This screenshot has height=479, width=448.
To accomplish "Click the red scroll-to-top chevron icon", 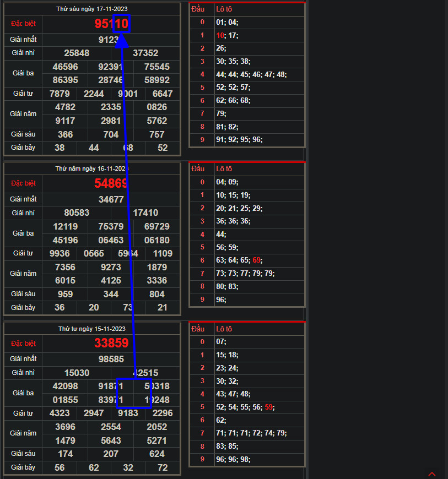I will pos(432,473).
